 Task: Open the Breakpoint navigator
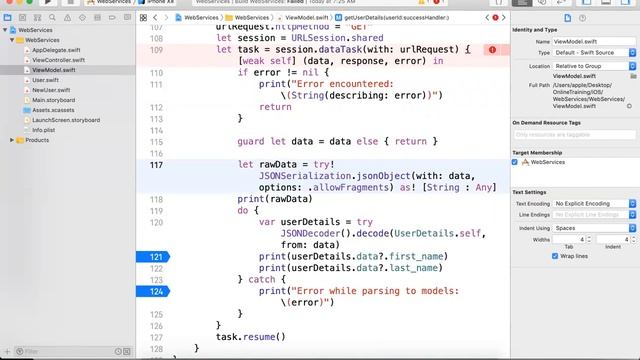point(112,18)
